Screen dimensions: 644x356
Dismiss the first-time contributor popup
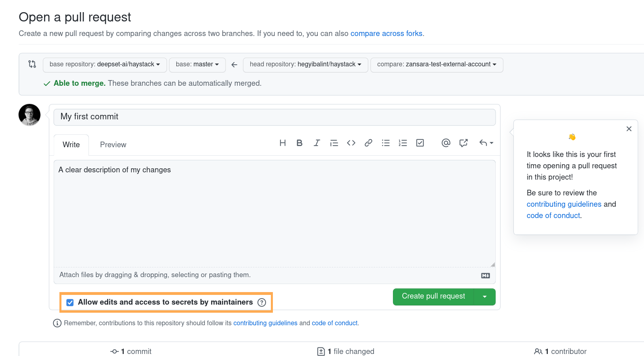click(629, 129)
